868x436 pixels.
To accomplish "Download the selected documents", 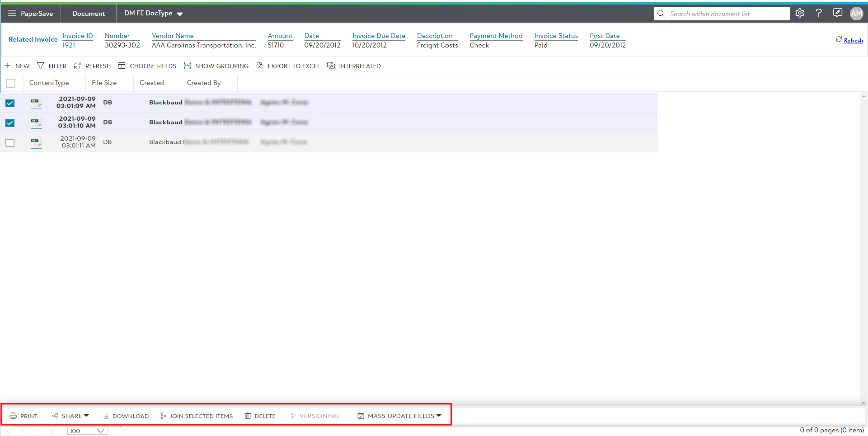I will pos(126,416).
